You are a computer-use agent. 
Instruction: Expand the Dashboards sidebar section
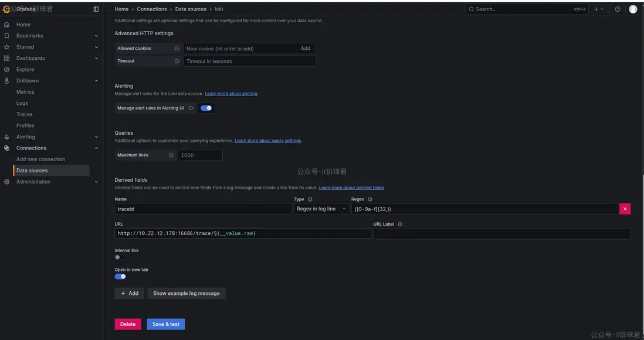coord(97,58)
